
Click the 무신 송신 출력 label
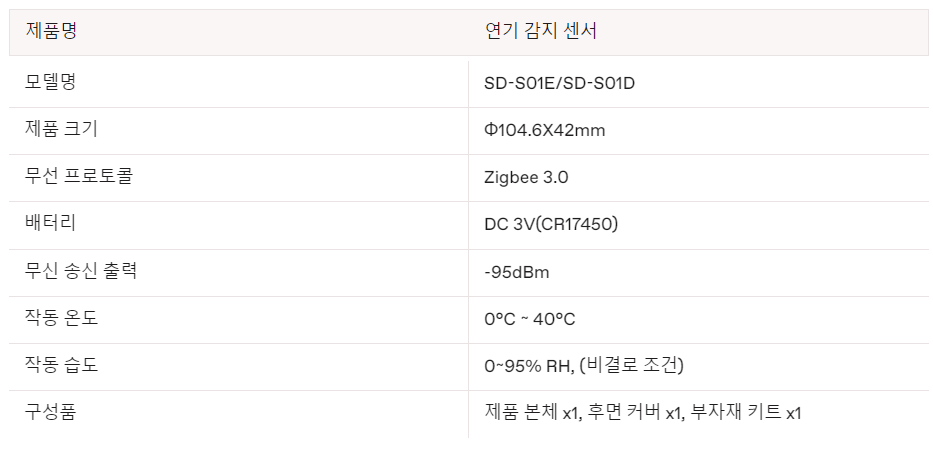[x=81, y=271]
